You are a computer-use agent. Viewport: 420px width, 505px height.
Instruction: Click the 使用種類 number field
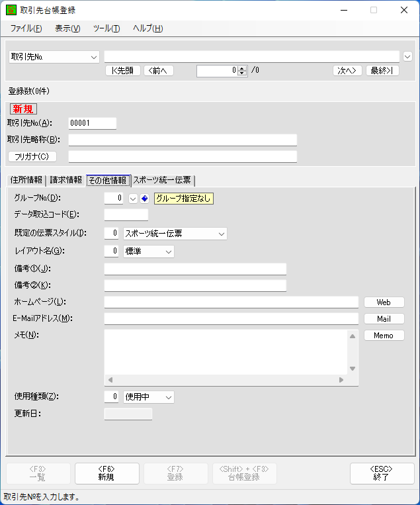pyautogui.click(x=111, y=397)
